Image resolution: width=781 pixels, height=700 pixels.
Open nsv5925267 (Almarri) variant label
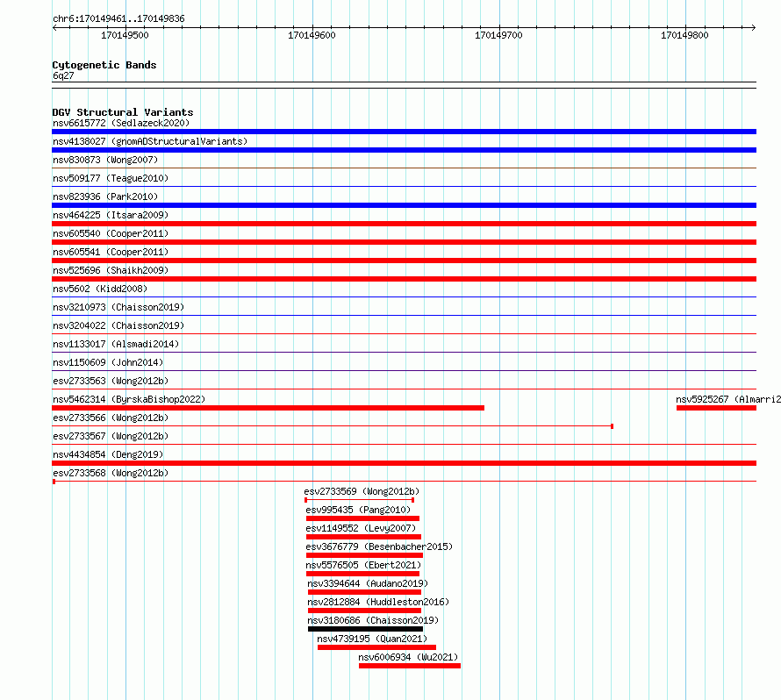click(728, 399)
